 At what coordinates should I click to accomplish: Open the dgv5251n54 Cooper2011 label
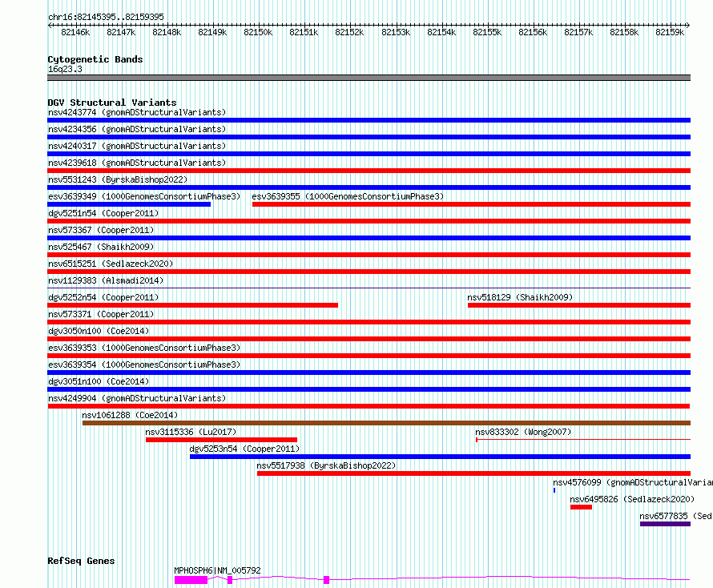pos(103,213)
